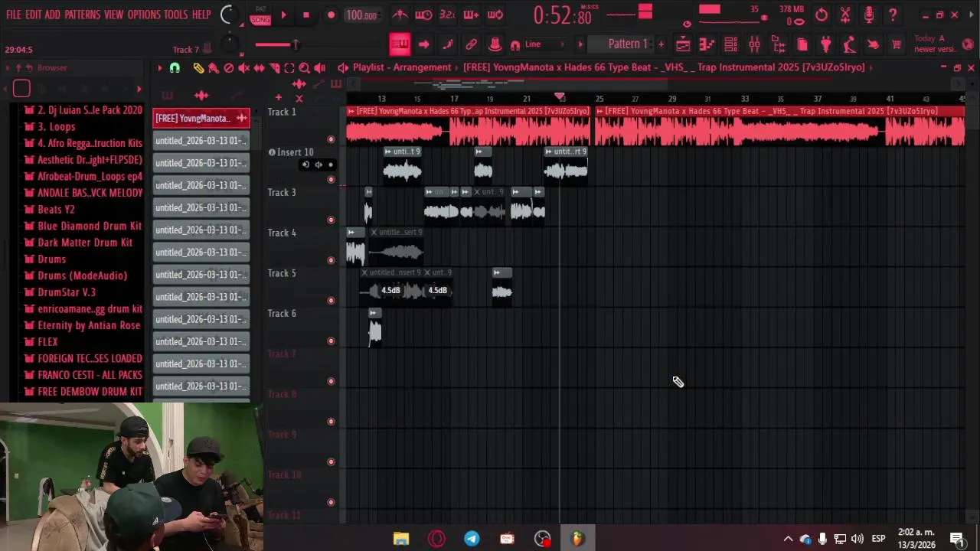
Task: Toggle the metronome icon
Action: click(x=400, y=15)
